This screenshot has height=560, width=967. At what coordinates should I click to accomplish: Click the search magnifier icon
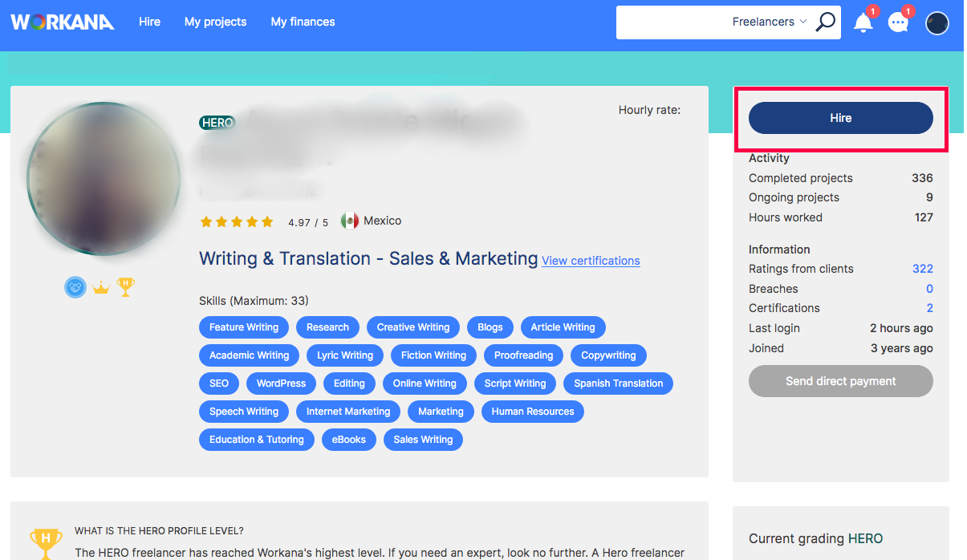pyautogui.click(x=825, y=22)
